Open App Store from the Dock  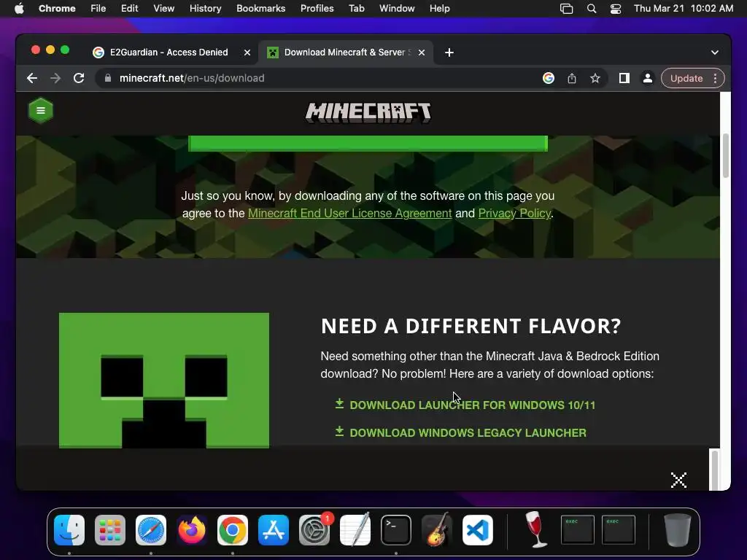pyautogui.click(x=274, y=530)
